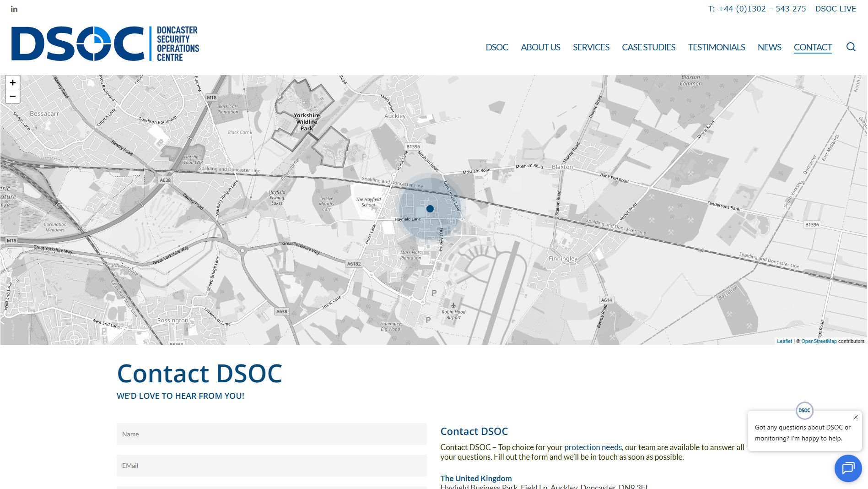The height and width of the screenshot is (489, 868).
Task: Open the OpenStreetMap attribution link
Action: [819, 341]
